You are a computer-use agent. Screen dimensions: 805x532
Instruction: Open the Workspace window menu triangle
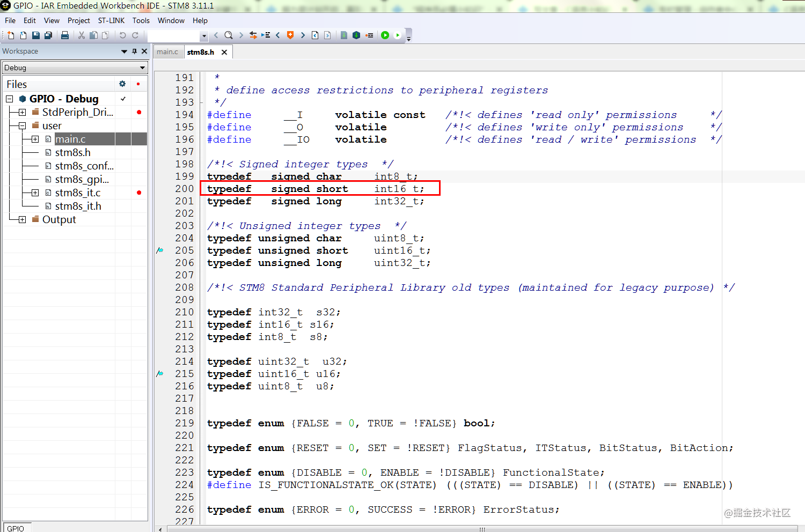[x=124, y=51]
